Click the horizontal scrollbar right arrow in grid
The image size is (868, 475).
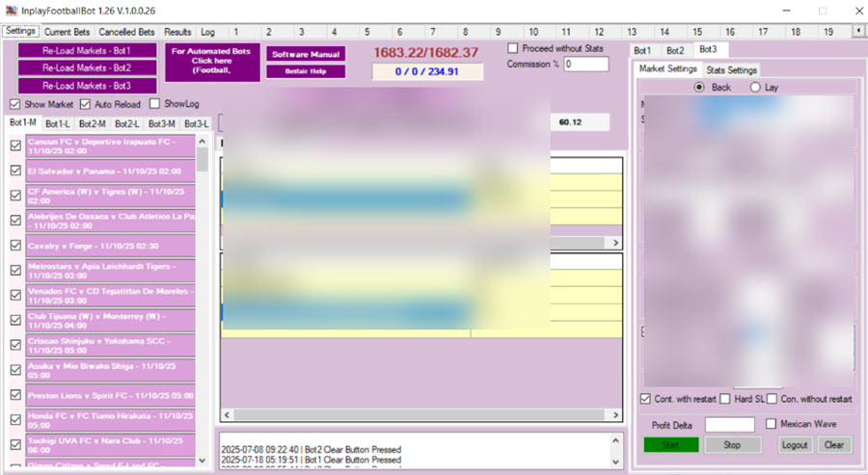(614, 415)
